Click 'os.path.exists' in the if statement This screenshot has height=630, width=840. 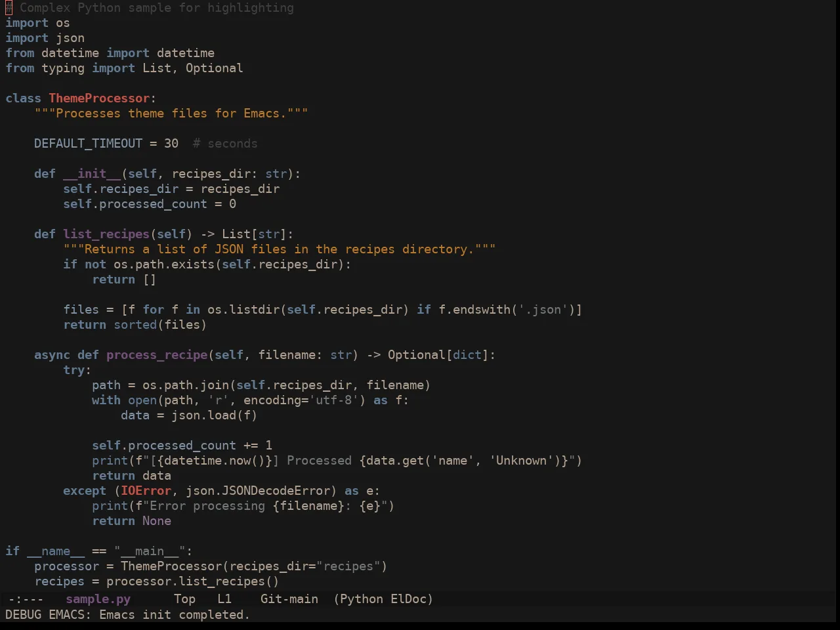pos(164,264)
